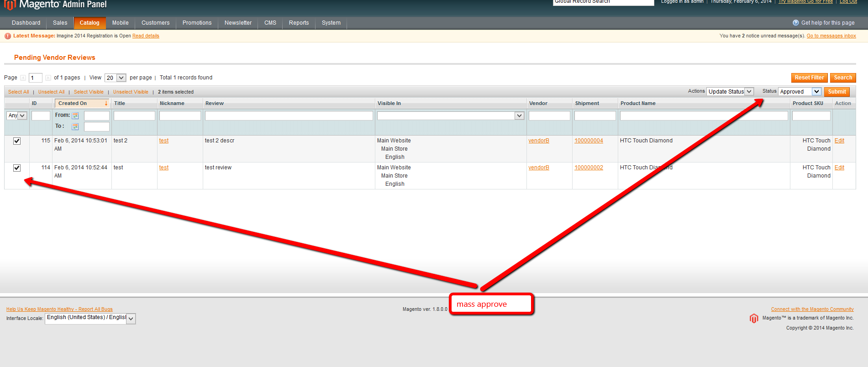This screenshot has width=868, height=367.
Task: Click the next page arrow
Action: [48, 78]
